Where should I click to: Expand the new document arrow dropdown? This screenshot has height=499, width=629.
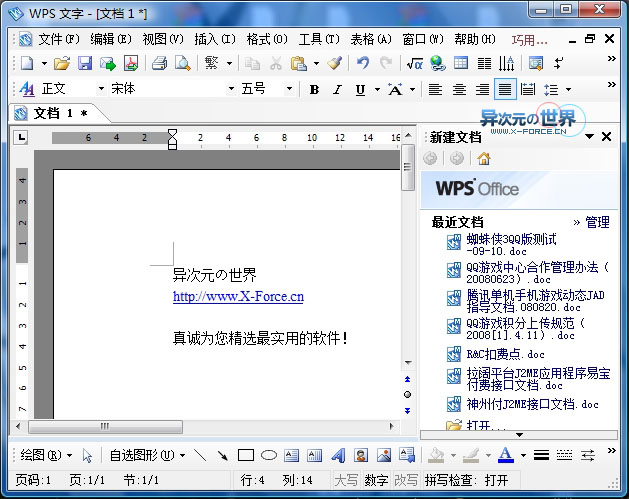tap(44, 63)
